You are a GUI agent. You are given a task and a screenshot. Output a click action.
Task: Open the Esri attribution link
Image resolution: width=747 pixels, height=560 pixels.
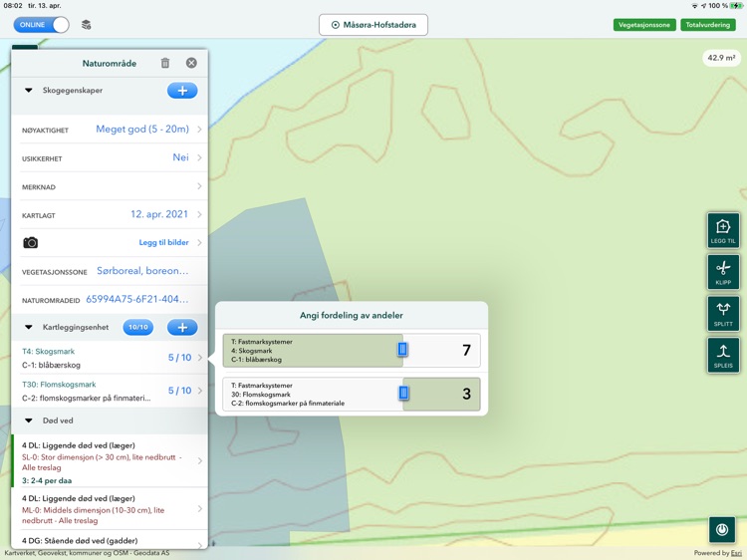pos(736,553)
